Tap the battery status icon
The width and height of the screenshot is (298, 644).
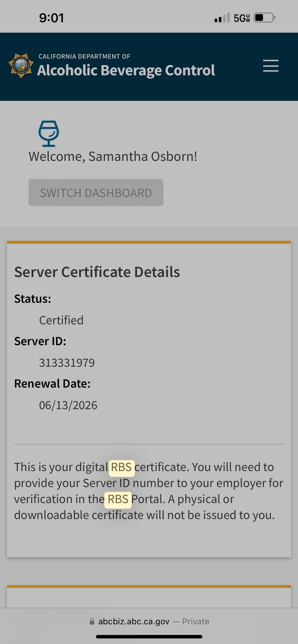pos(264,18)
